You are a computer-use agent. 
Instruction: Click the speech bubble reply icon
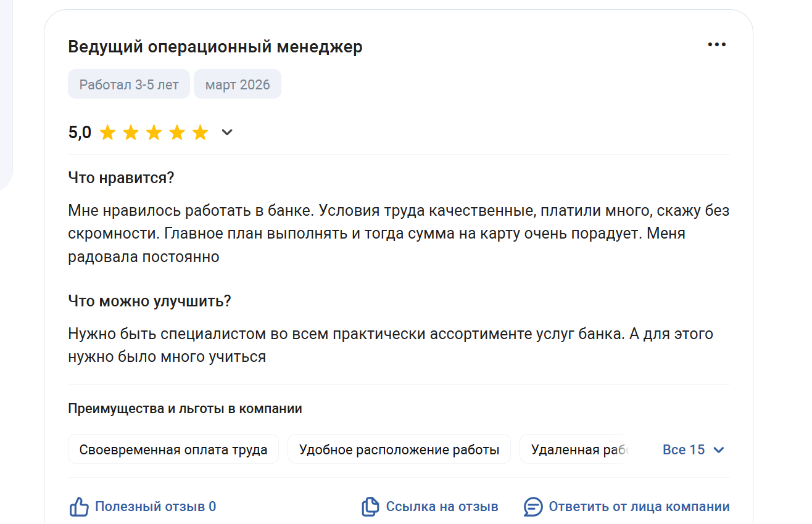coord(533,507)
